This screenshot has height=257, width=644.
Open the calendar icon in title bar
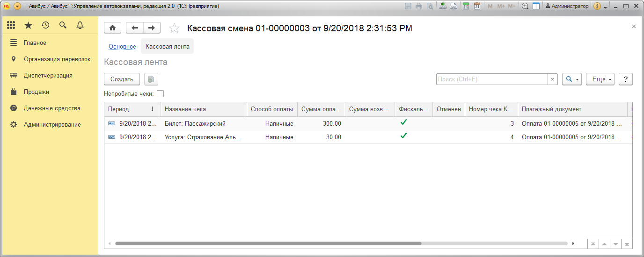(x=477, y=6)
